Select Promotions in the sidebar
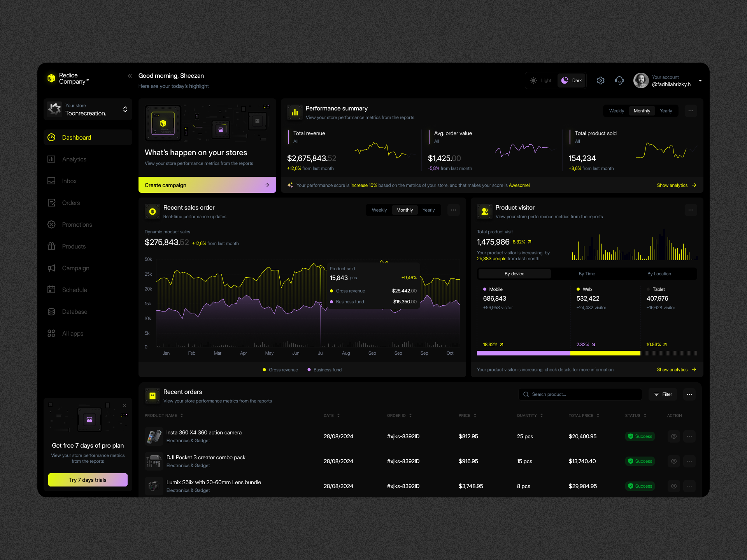 pos(77,224)
